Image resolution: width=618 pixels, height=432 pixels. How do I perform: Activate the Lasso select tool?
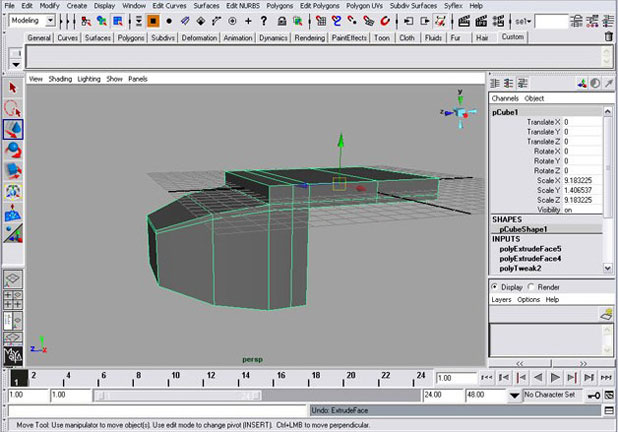[13, 109]
